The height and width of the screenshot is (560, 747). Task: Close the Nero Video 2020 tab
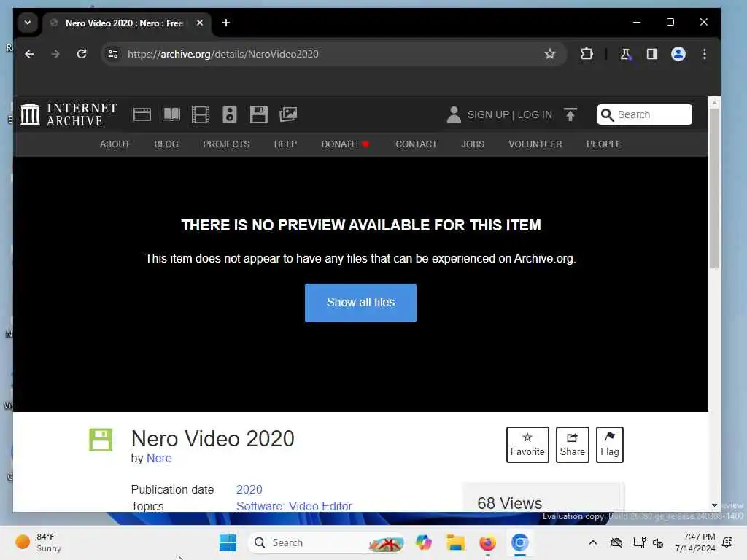[x=200, y=23]
